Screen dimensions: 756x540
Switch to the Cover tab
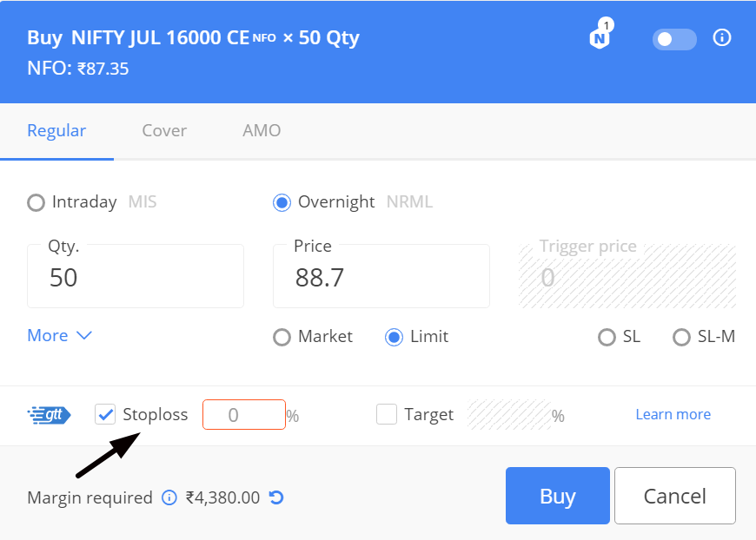[164, 130]
